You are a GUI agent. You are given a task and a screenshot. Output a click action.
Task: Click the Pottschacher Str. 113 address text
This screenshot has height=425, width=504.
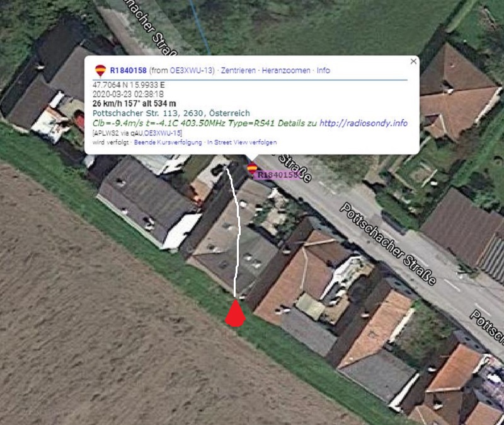tap(171, 114)
